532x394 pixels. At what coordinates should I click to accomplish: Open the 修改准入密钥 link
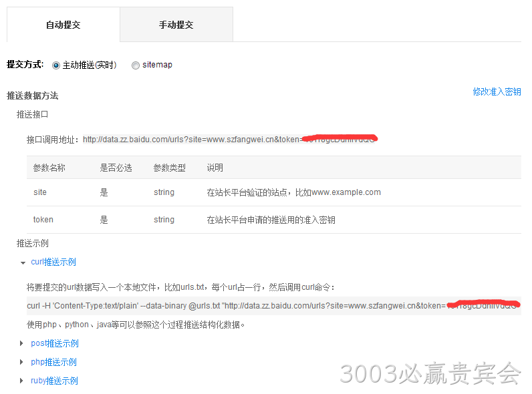497,91
